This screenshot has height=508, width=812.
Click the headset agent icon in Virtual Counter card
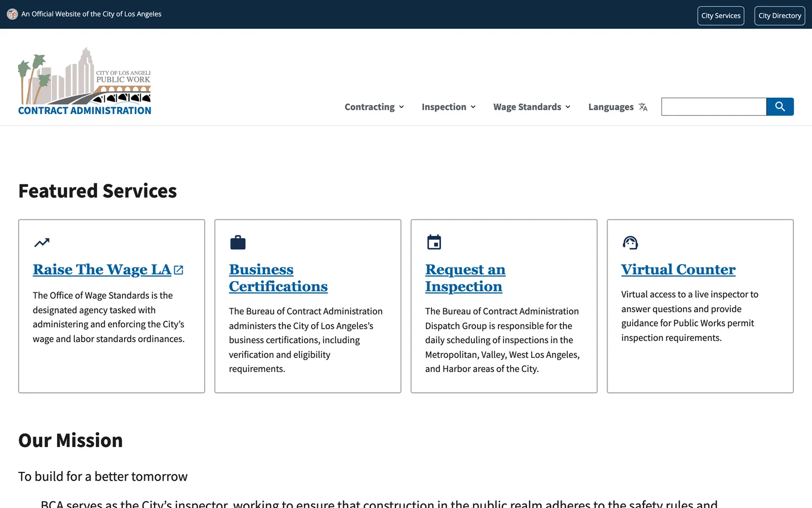click(630, 243)
